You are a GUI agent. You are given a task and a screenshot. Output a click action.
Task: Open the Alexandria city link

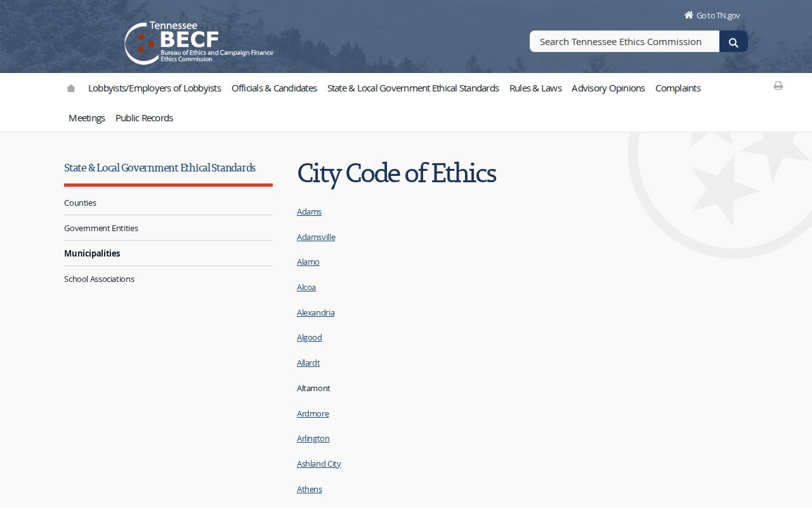[x=316, y=312]
